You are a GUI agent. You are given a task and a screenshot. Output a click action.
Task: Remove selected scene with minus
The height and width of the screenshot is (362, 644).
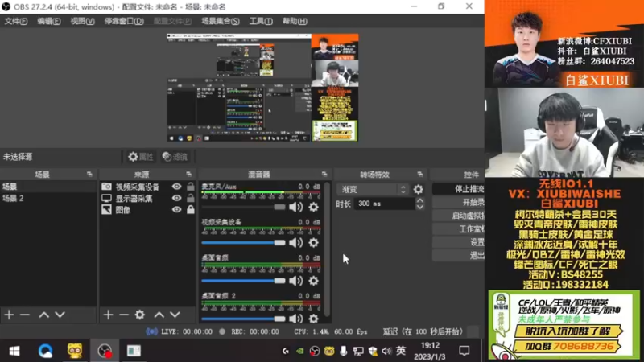[x=25, y=315]
